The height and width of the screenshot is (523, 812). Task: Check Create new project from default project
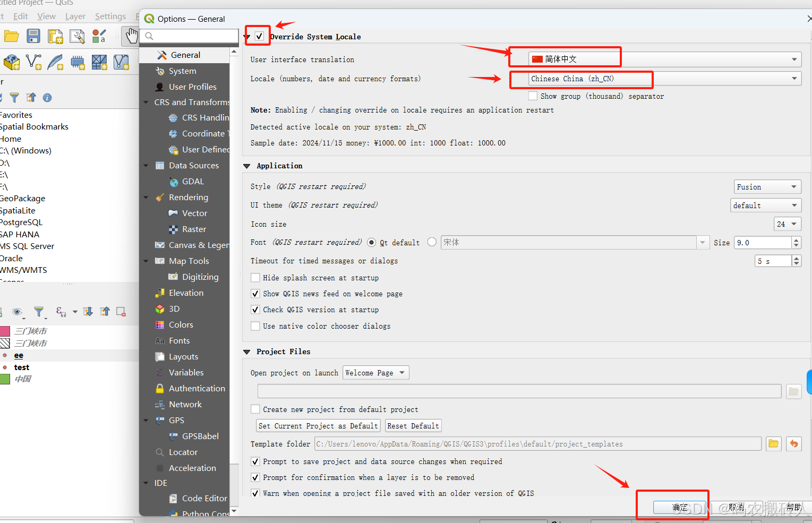point(255,409)
